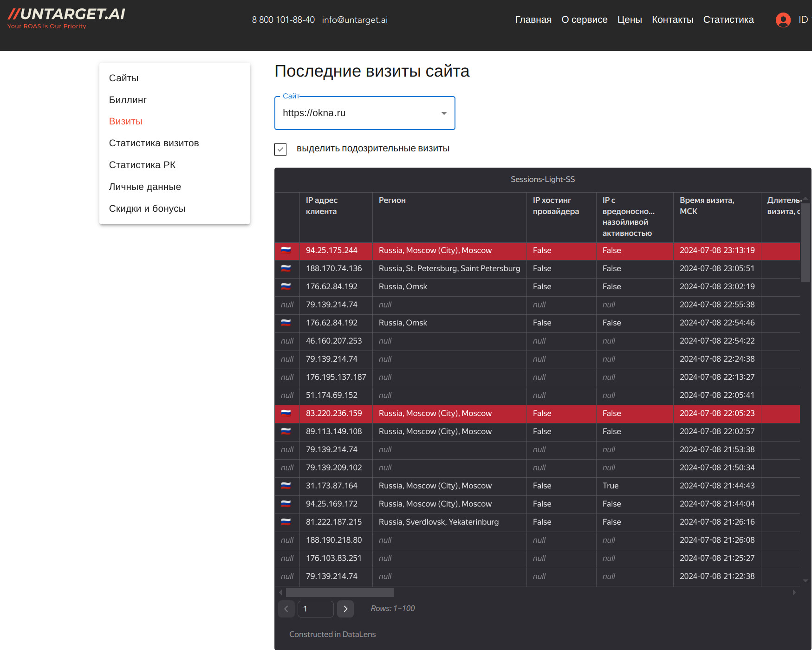Click the flag on highlighted row 83.220.236.159
812x650 pixels.
pyautogui.click(x=287, y=413)
